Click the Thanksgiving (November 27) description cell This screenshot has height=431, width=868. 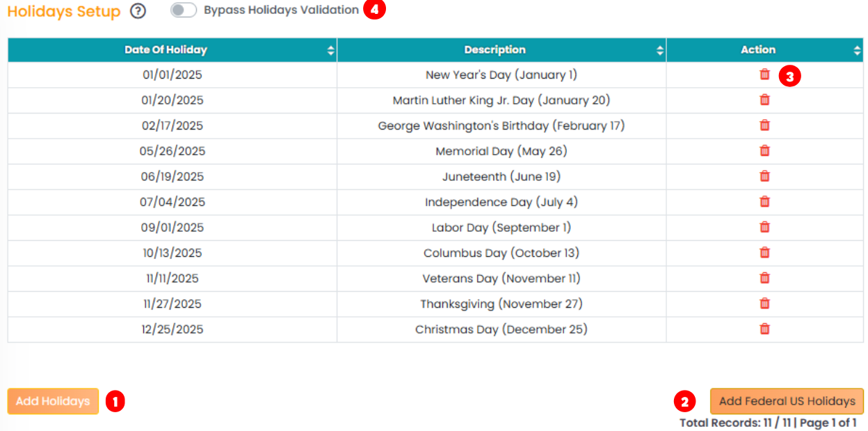[501, 304]
